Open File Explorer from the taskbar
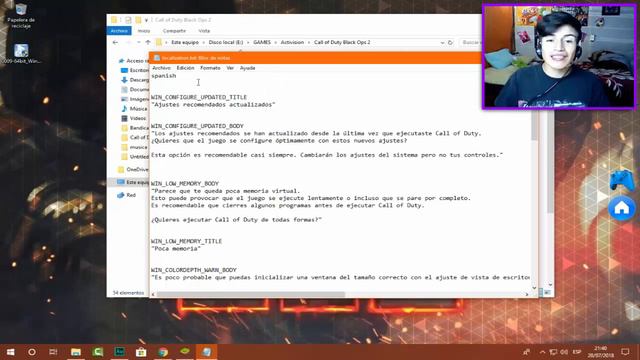Viewport: 640px width, 360px height. point(76,352)
